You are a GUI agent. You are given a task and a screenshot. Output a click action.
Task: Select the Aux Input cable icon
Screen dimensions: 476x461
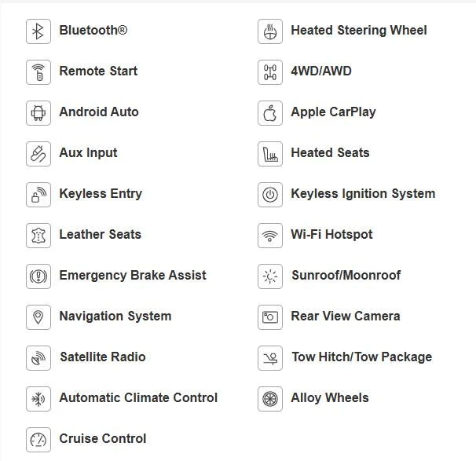(38, 154)
